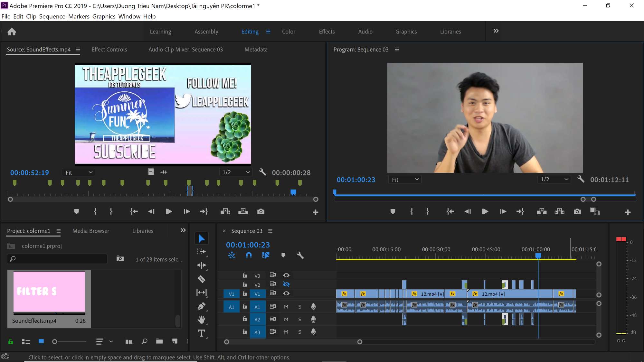Expand workspace overflow chevrons
The width and height of the screenshot is (644, 362).
tap(496, 31)
